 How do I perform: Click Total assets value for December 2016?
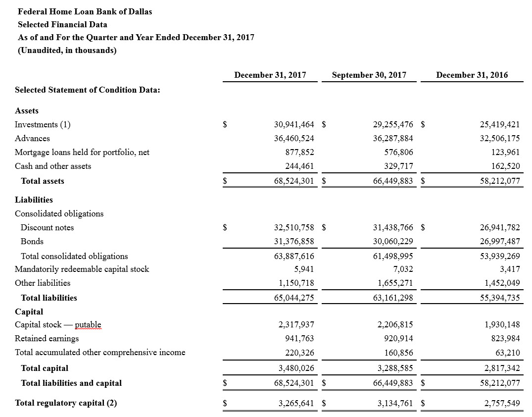coord(500,181)
